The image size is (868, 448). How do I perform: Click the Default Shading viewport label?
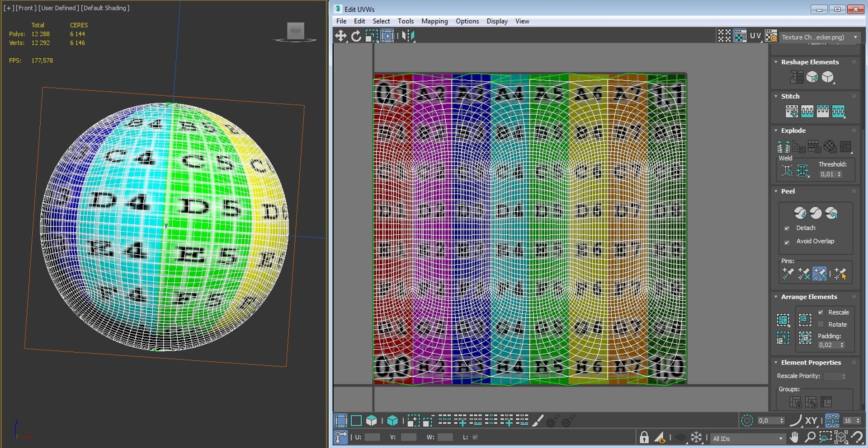tap(105, 8)
